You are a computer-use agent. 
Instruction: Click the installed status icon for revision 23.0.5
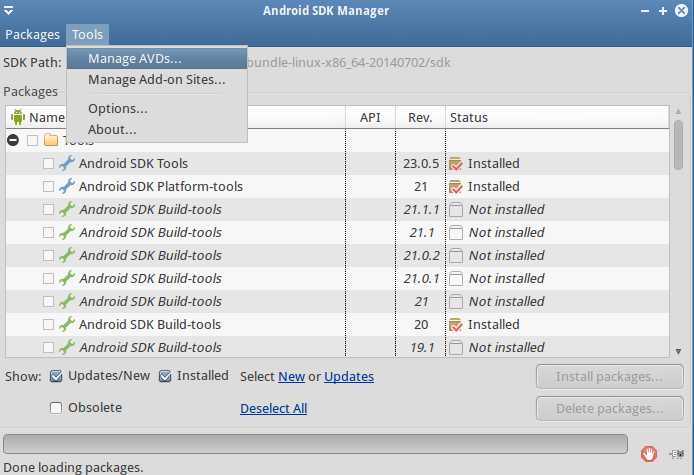pos(456,163)
